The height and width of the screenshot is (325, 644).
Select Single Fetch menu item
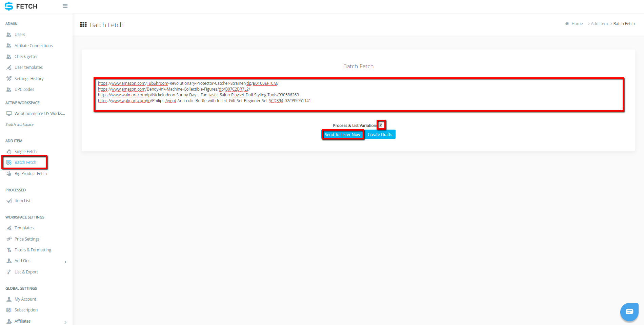click(x=25, y=152)
